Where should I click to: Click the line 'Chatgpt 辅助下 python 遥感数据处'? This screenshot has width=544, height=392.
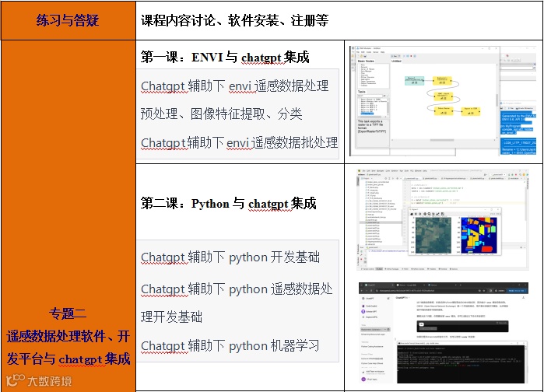(237, 289)
